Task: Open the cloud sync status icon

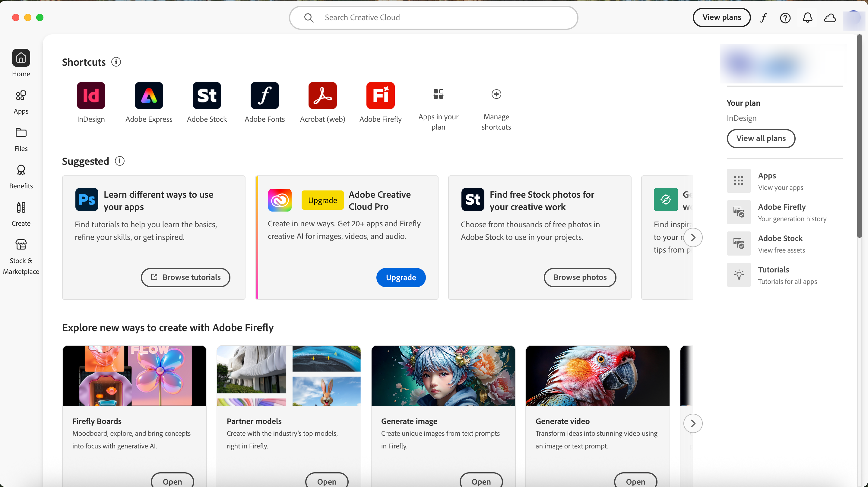Action: click(830, 17)
